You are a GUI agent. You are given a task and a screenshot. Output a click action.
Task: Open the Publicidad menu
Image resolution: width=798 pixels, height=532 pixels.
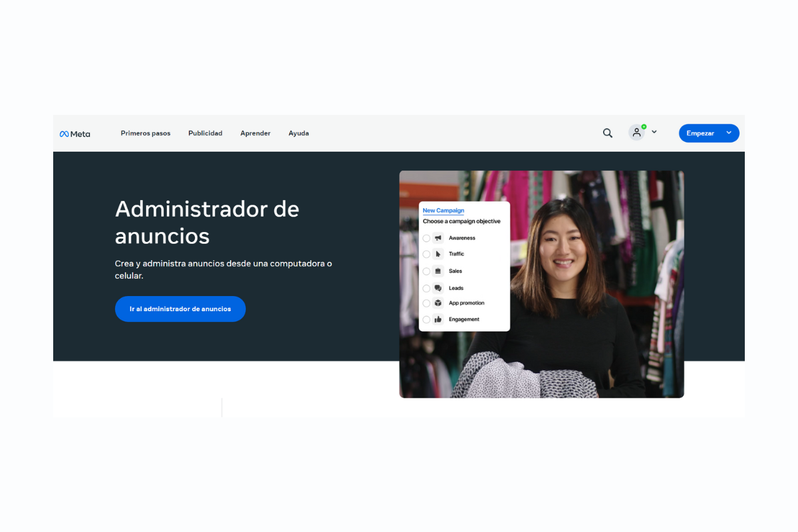tap(205, 133)
